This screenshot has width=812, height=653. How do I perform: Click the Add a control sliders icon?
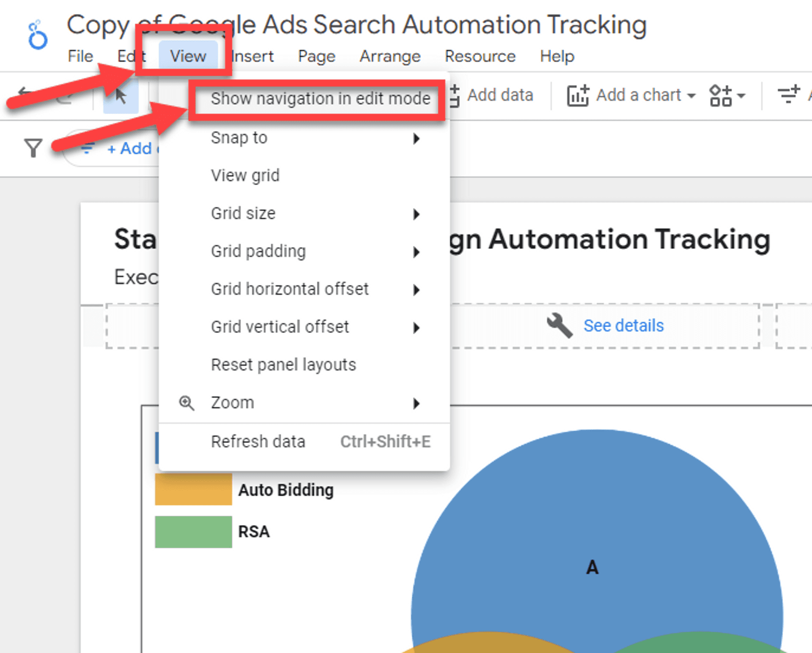pos(789,95)
